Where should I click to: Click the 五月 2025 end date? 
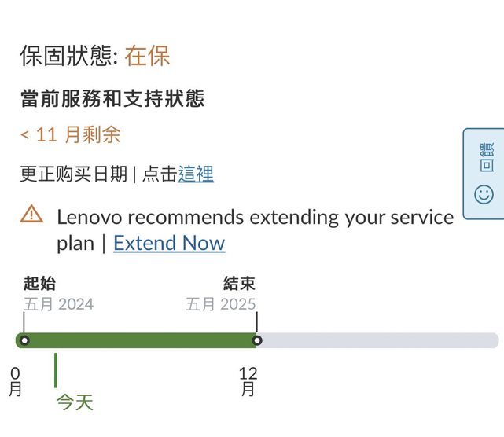pyautogui.click(x=221, y=303)
